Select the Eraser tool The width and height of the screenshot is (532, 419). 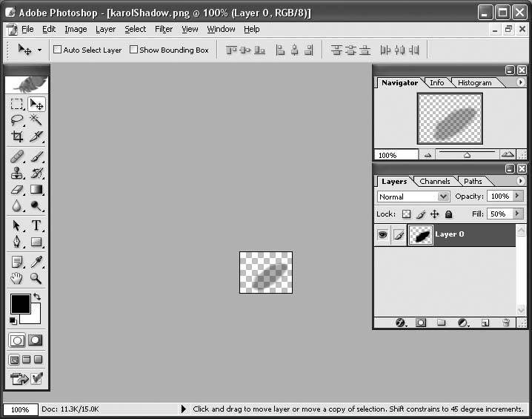point(16,189)
